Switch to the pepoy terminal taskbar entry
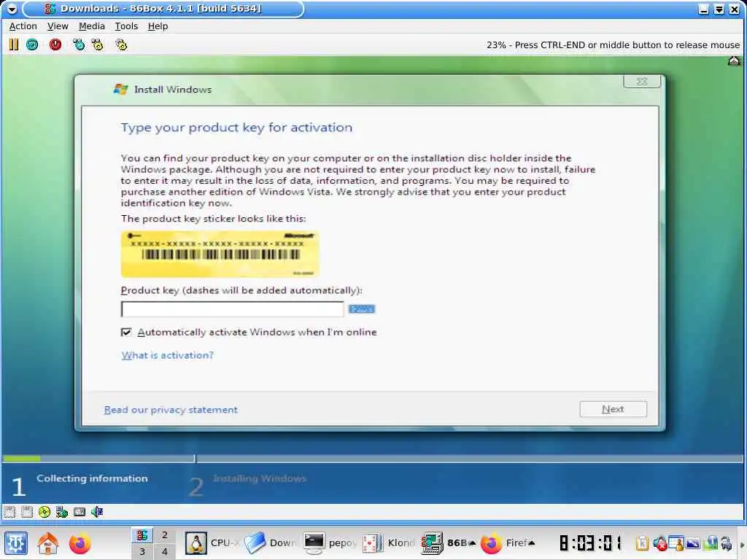Image resolution: width=747 pixels, height=560 pixels. point(330,542)
